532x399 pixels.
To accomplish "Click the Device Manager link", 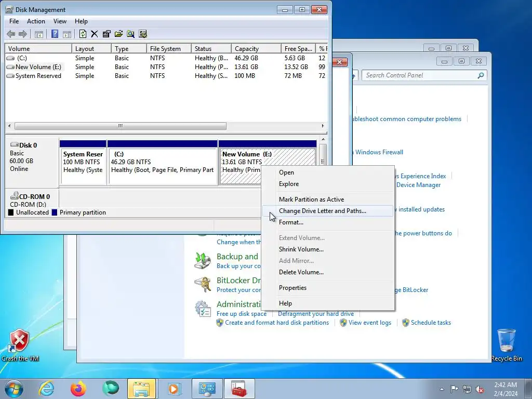I will (418, 185).
